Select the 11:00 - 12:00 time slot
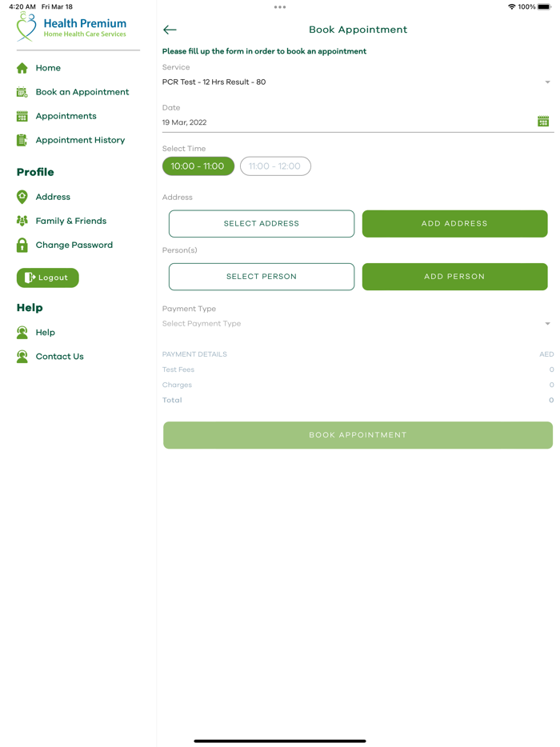 pos(275,166)
